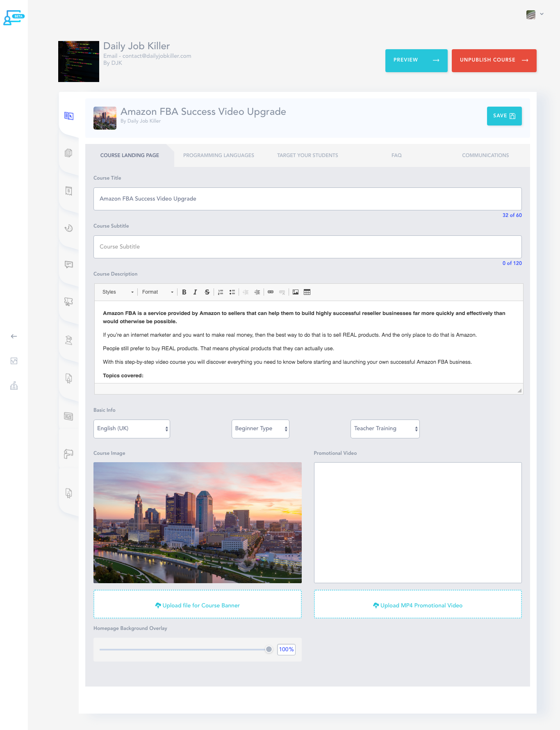Open the English (UK) language dropdown

point(132,429)
